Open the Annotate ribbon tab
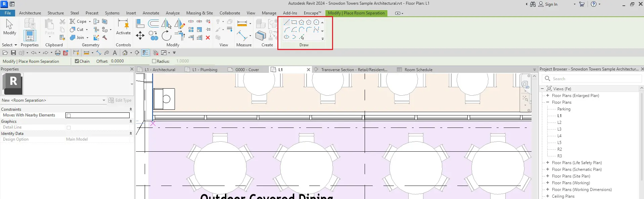 point(151,13)
